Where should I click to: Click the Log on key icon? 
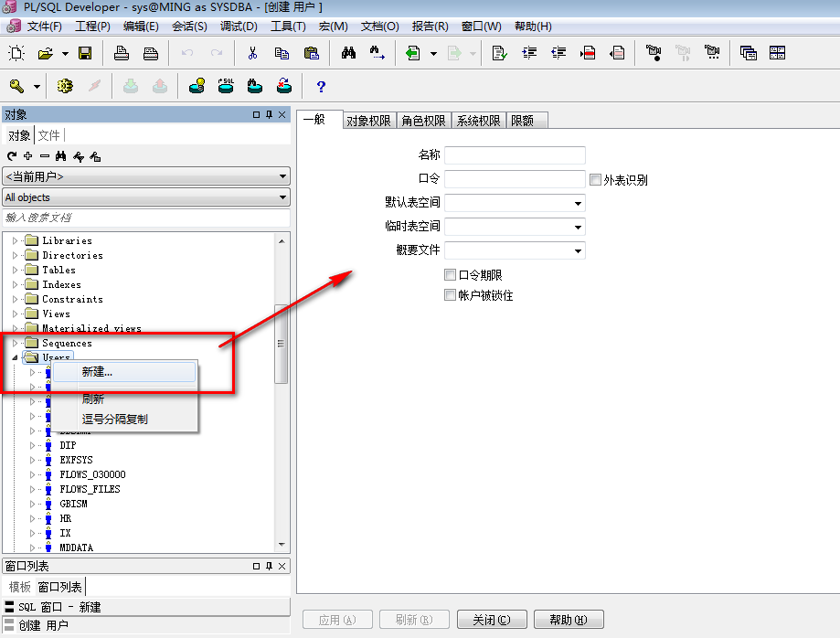[16, 86]
